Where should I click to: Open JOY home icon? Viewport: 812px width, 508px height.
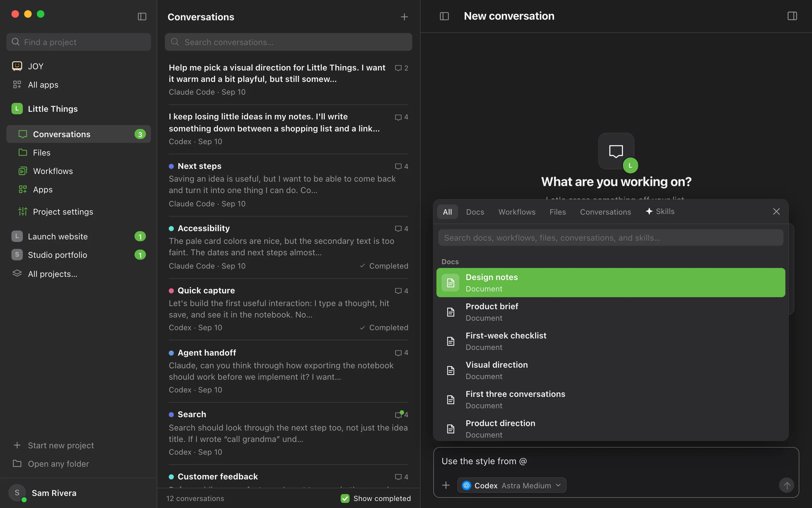click(17, 66)
